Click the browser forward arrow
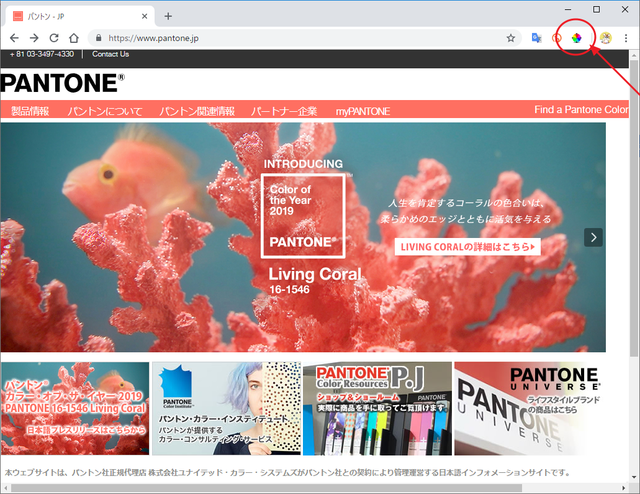 tap(34, 38)
